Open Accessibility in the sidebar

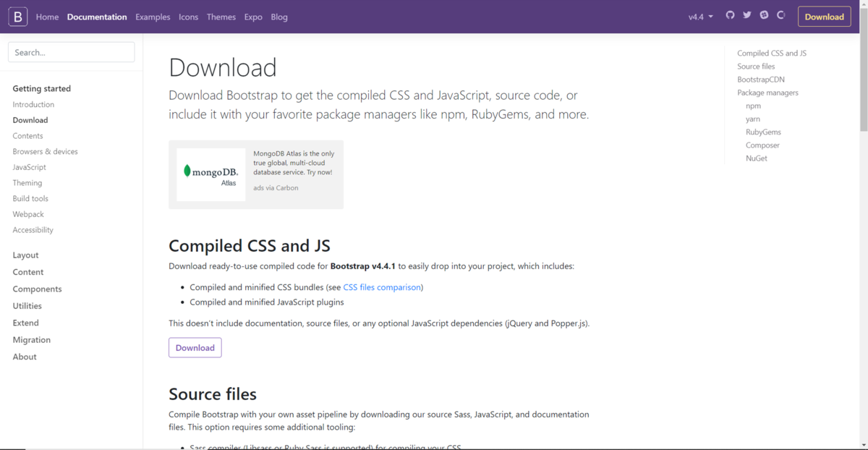tap(33, 230)
